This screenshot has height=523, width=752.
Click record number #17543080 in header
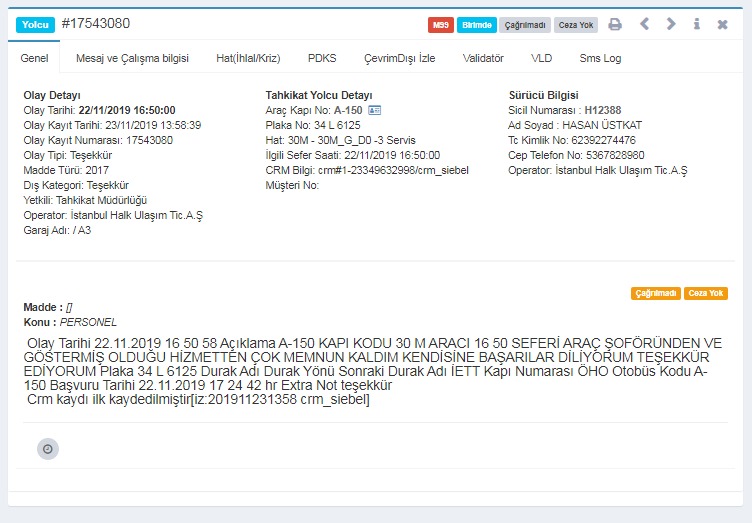coord(96,23)
